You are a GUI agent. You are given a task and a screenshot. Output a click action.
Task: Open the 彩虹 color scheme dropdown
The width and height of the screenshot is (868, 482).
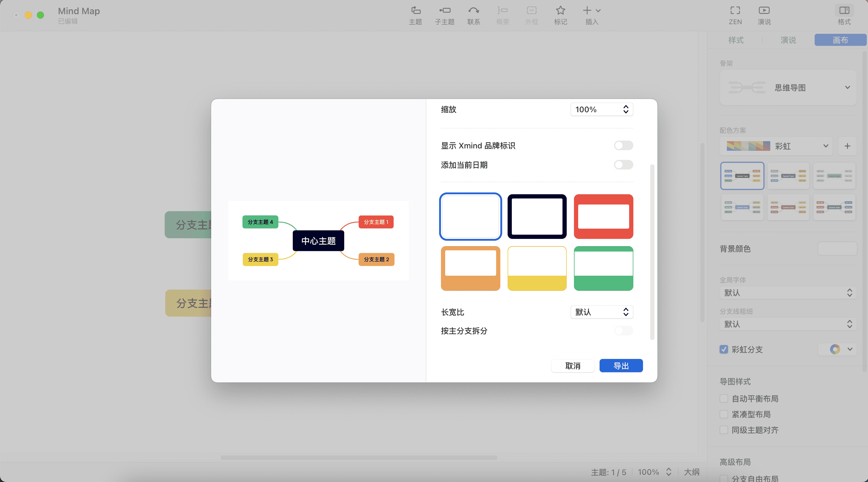pyautogui.click(x=825, y=146)
